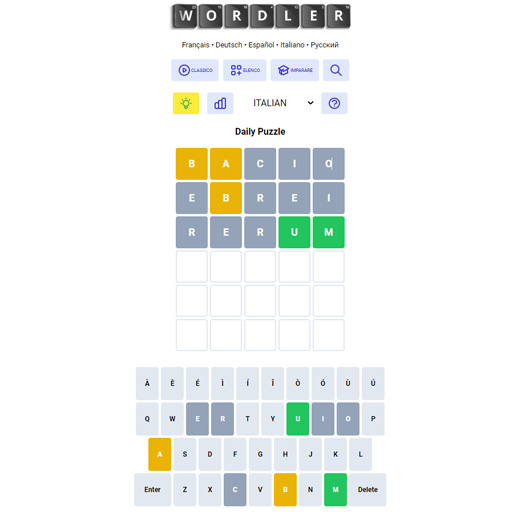Tap the yellow A key
The width and height of the screenshot is (512, 512).
(x=160, y=454)
